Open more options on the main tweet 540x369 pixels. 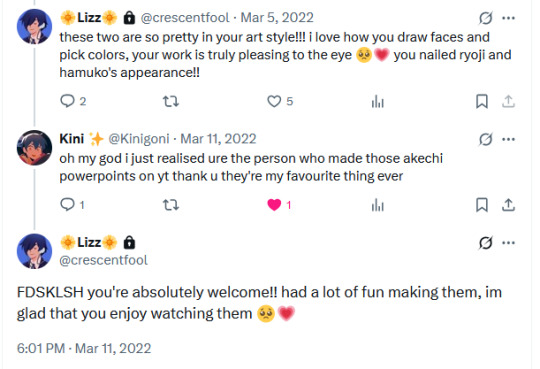[509, 243]
